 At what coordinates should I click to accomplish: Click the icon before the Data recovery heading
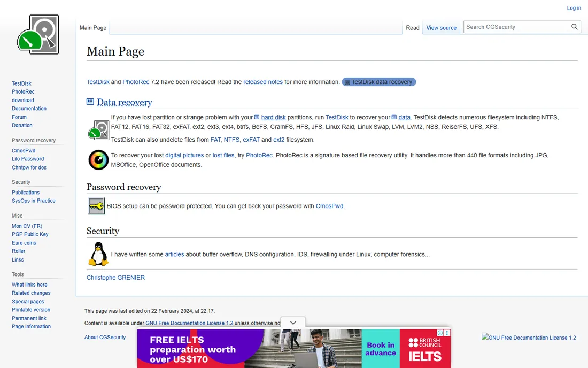pyautogui.click(x=90, y=102)
